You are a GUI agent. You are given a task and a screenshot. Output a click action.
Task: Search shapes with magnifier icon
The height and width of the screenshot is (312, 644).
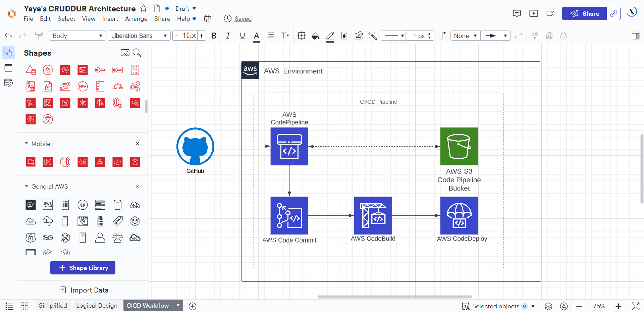click(x=137, y=53)
